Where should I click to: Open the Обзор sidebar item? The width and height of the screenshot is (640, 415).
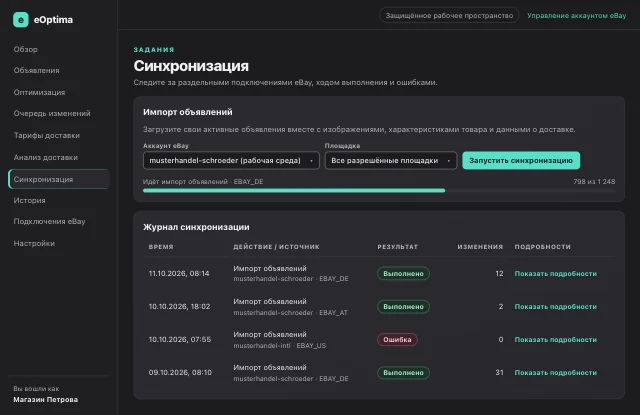(25, 49)
